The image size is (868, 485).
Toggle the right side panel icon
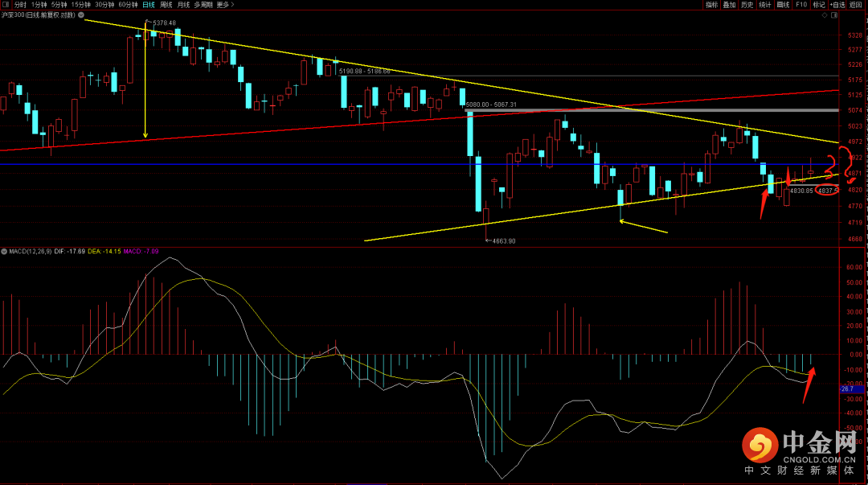click(x=834, y=15)
